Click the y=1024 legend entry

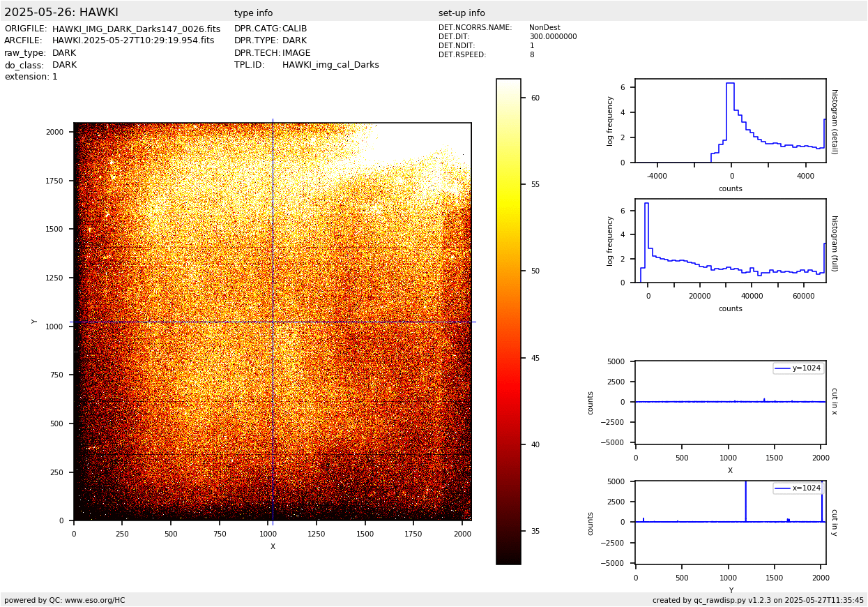click(798, 368)
